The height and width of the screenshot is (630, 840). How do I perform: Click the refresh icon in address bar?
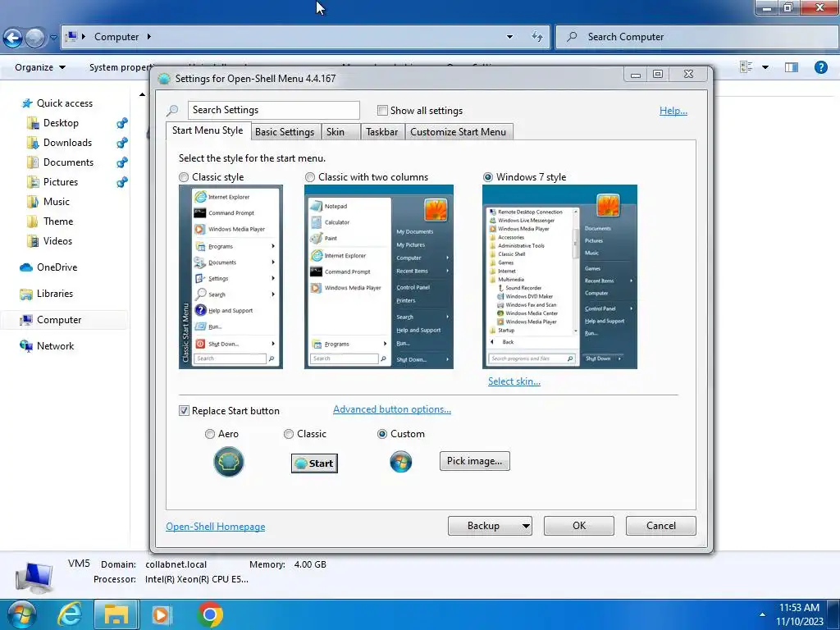pyautogui.click(x=536, y=36)
